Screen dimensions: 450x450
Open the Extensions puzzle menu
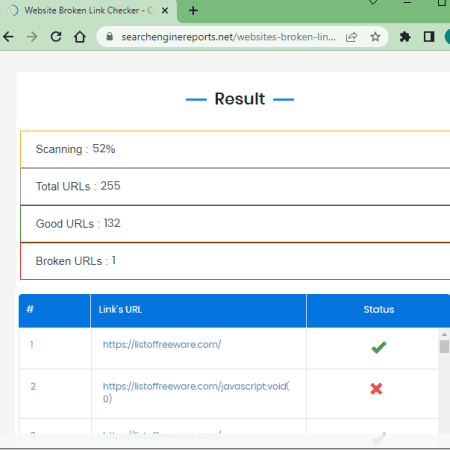pyautogui.click(x=405, y=37)
